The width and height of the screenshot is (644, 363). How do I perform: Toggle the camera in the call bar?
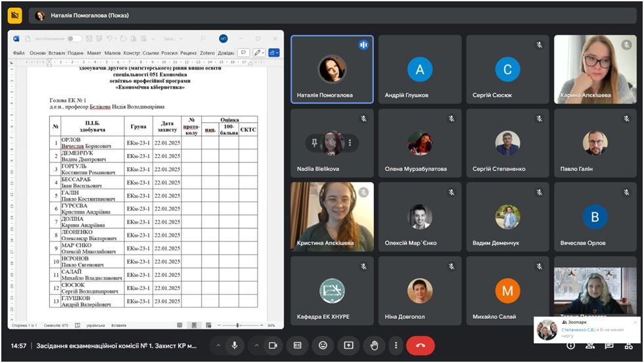(272, 345)
